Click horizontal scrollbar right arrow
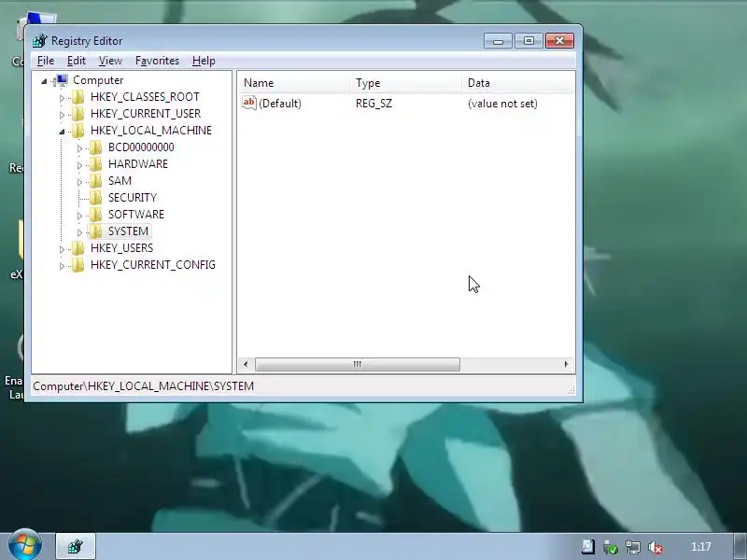747x560 pixels. pos(567,364)
